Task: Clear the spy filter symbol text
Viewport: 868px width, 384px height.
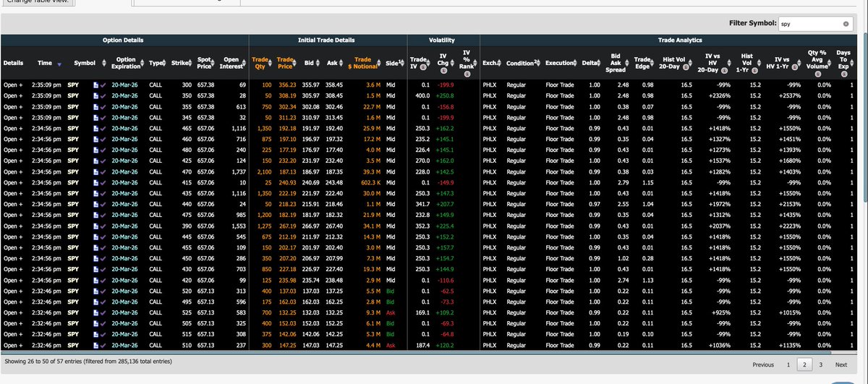Action: [846, 24]
